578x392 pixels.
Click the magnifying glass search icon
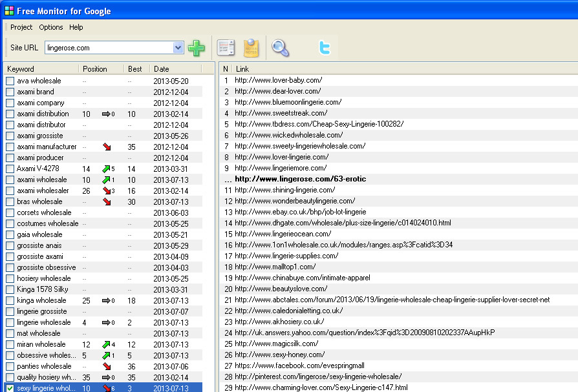click(x=280, y=48)
